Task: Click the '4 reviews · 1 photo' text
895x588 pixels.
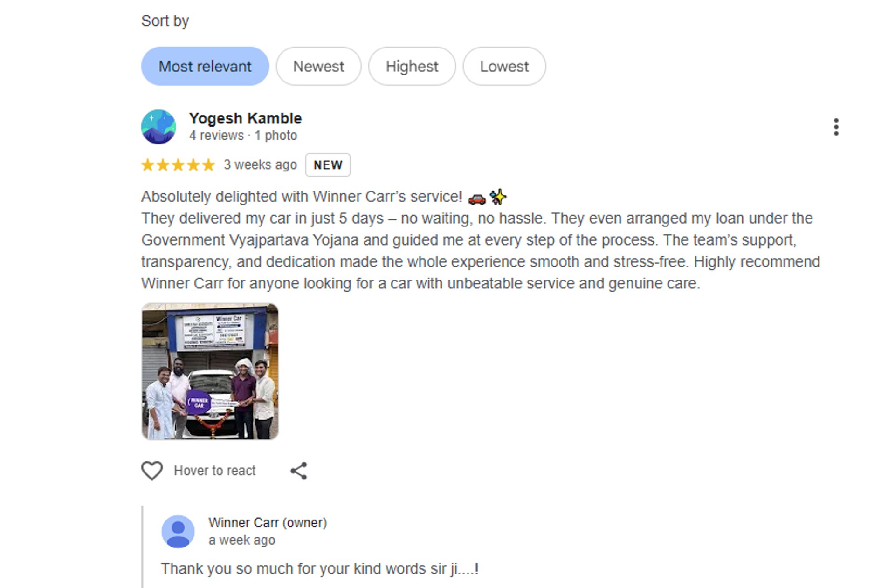Action: 243,136
